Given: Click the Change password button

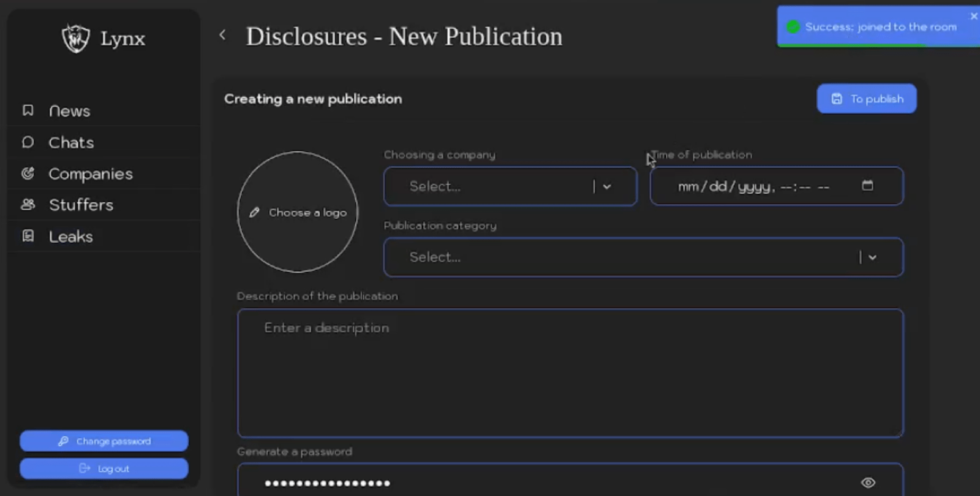Looking at the screenshot, I should tap(104, 441).
